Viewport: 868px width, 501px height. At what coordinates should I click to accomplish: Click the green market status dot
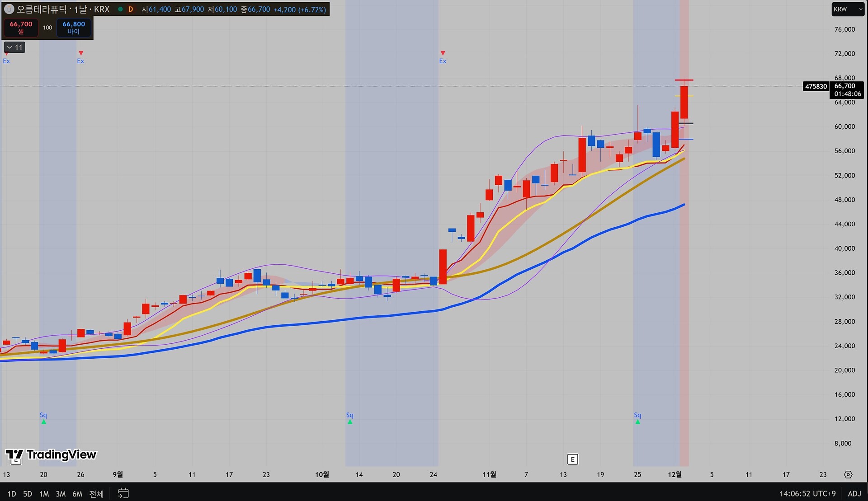120,9
